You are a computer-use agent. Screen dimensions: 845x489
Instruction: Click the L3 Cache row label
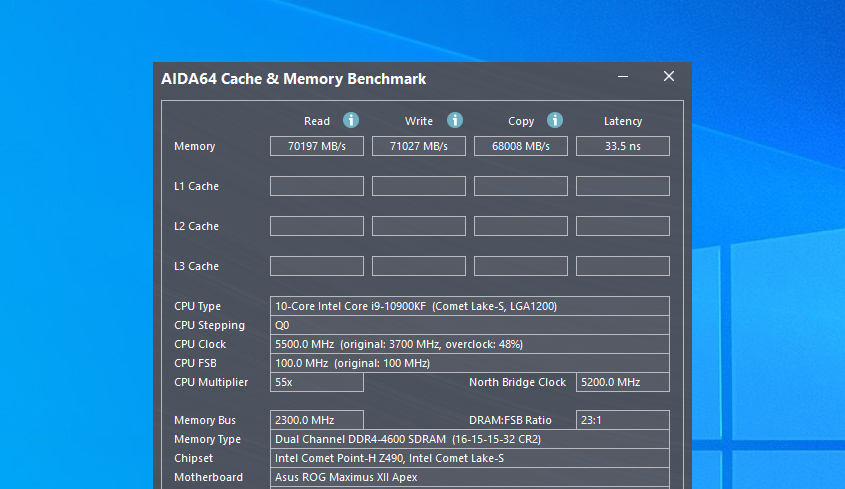coord(196,266)
